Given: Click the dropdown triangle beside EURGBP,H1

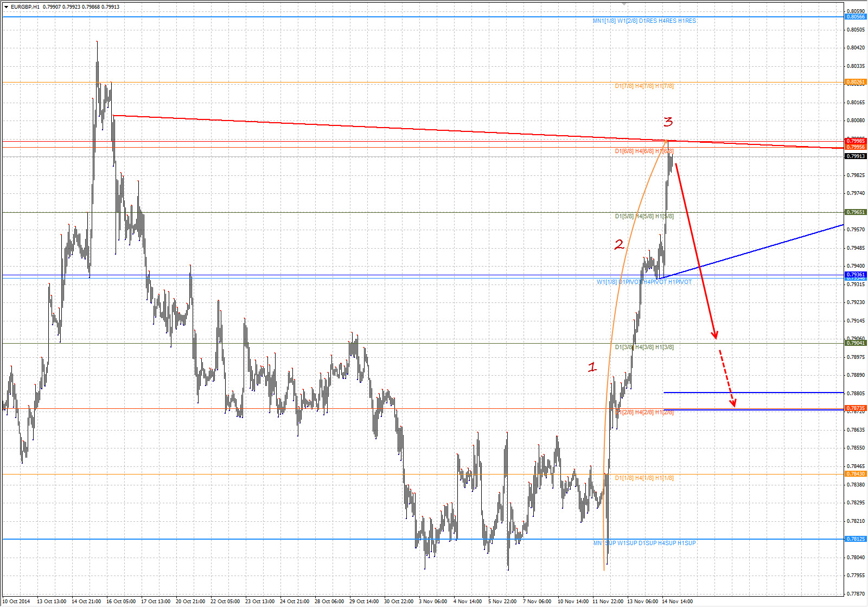Looking at the screenshot, I should pyautogui.click(x=6, y=7).
